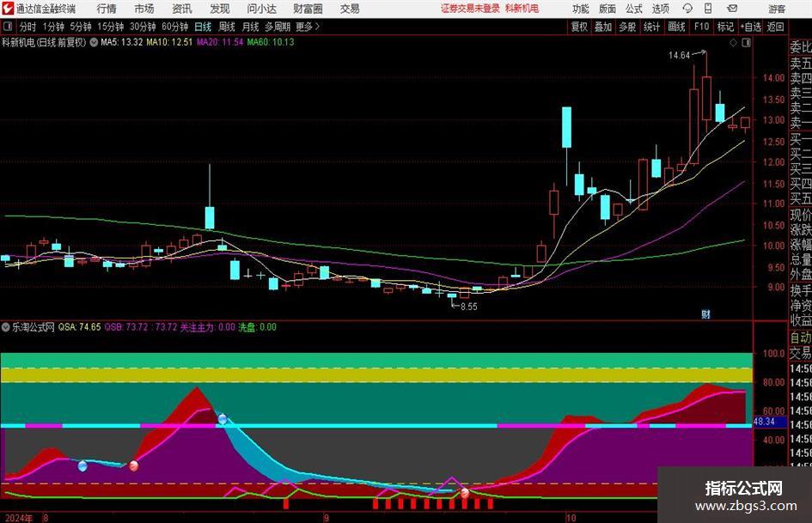Open the 行情 menu
The width and height of the screenshot is (812, 523).
(x=107, y=9)
